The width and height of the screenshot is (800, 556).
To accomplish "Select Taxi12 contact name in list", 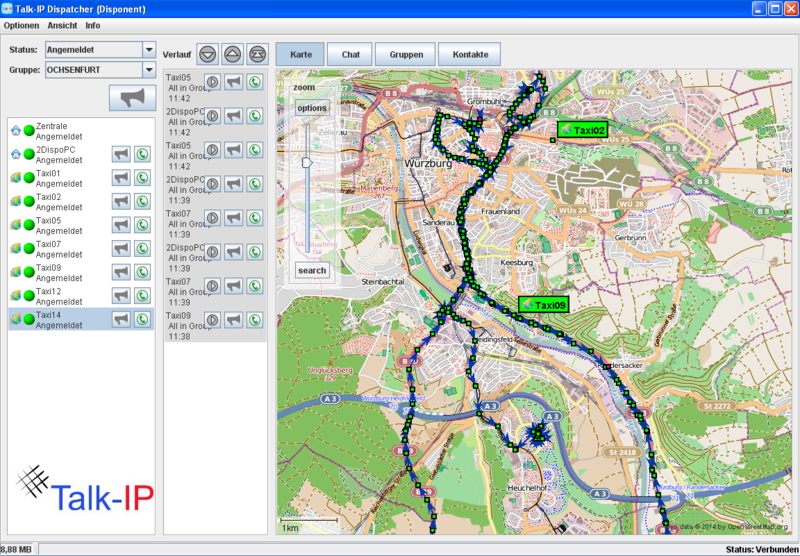I will coord(48,291).
